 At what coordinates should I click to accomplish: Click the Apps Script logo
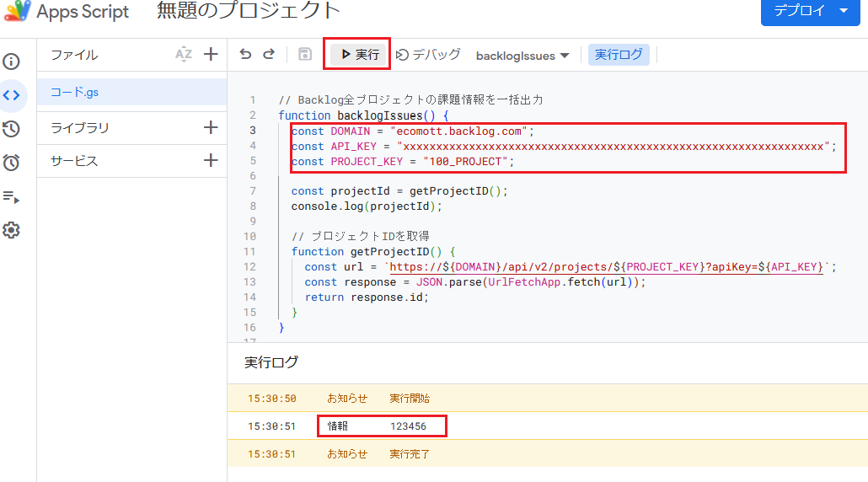[67, 11]
